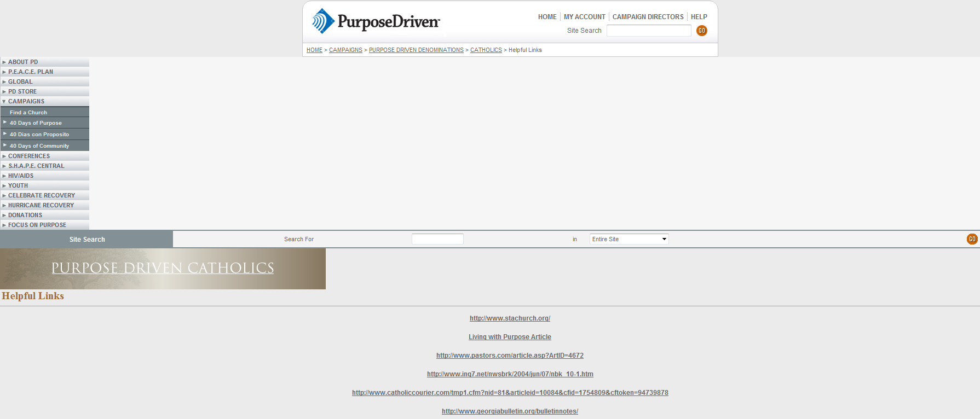Select ABOUT PD sidebar item
Screen dimensions: 980x419
tap(23, 62)
